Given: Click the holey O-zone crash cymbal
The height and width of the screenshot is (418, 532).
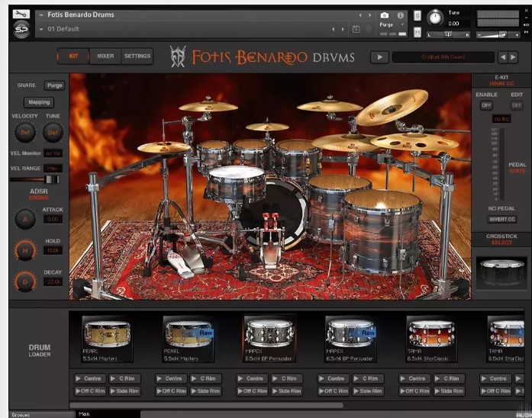Looking at the screenshot, I should click(x=414, y=142).
